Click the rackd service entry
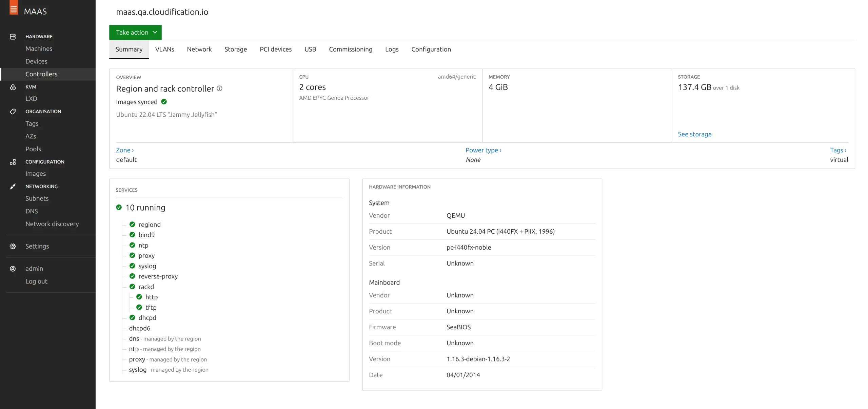868x409 pixels. click(x=146, y=287)
